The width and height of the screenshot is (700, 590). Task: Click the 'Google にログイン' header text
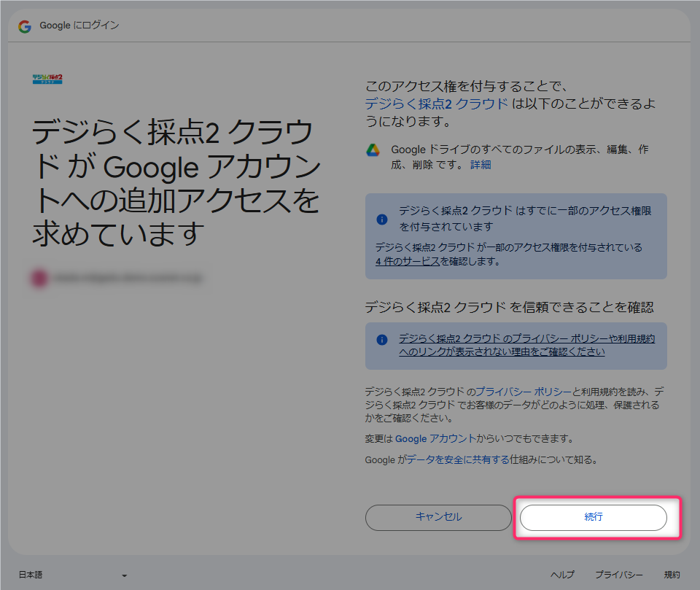click(79, 26)
